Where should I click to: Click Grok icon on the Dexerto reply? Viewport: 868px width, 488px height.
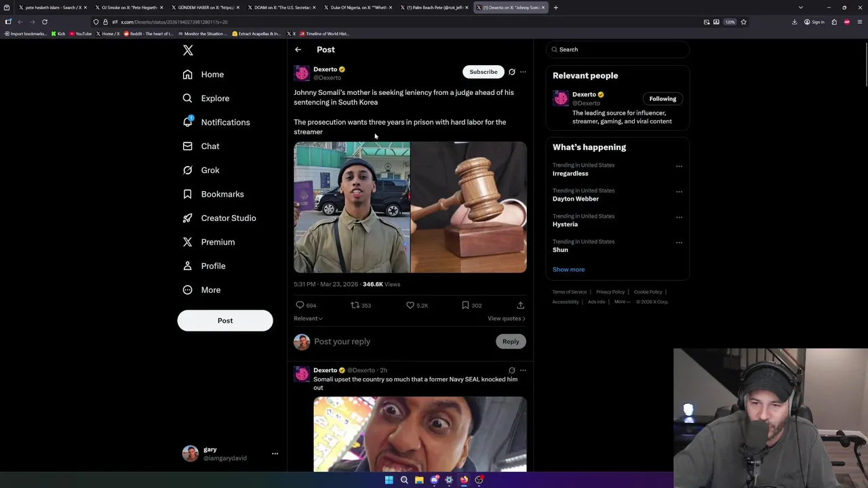(x=512, y=370)
